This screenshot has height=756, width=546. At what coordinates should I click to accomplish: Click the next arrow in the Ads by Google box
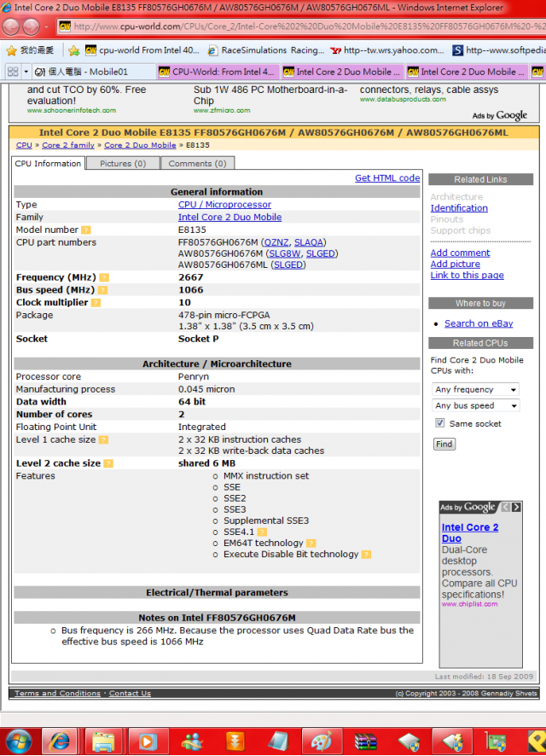point(516,507)
